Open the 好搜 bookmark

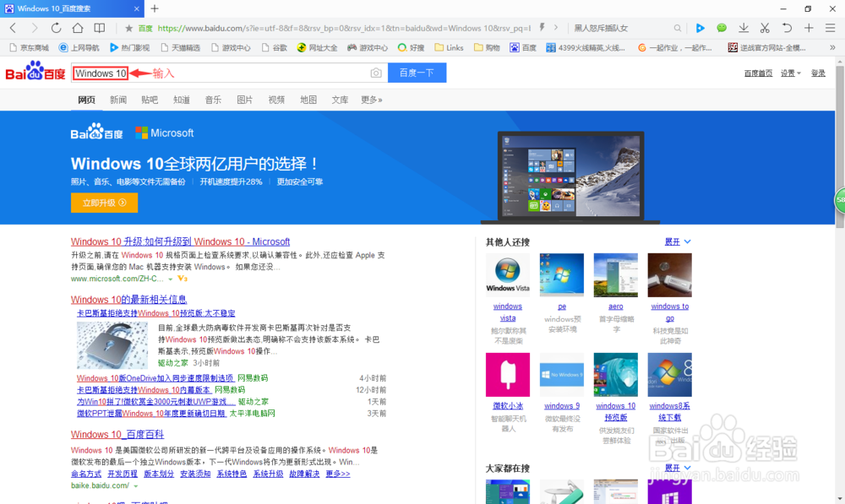tap(412, 48)
